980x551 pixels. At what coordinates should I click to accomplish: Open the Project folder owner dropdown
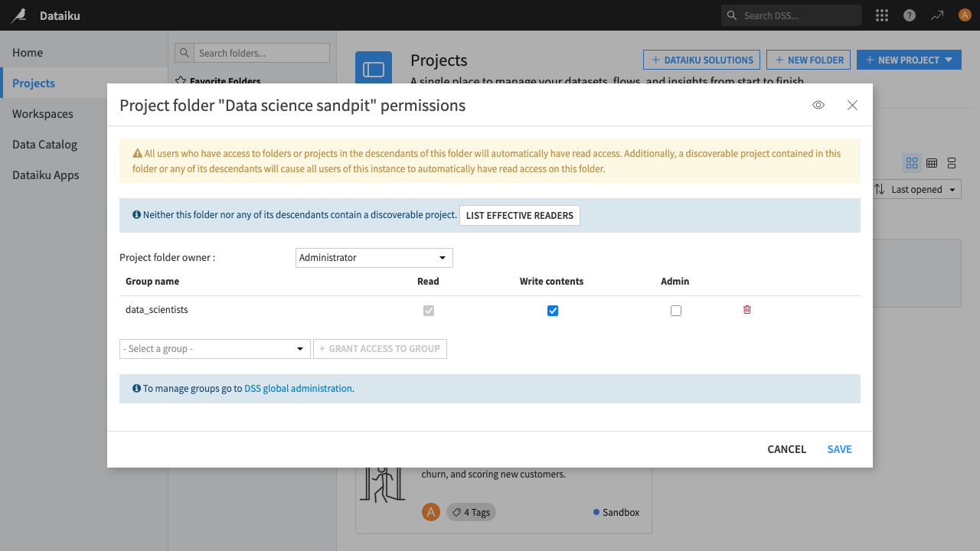[374, 258]
